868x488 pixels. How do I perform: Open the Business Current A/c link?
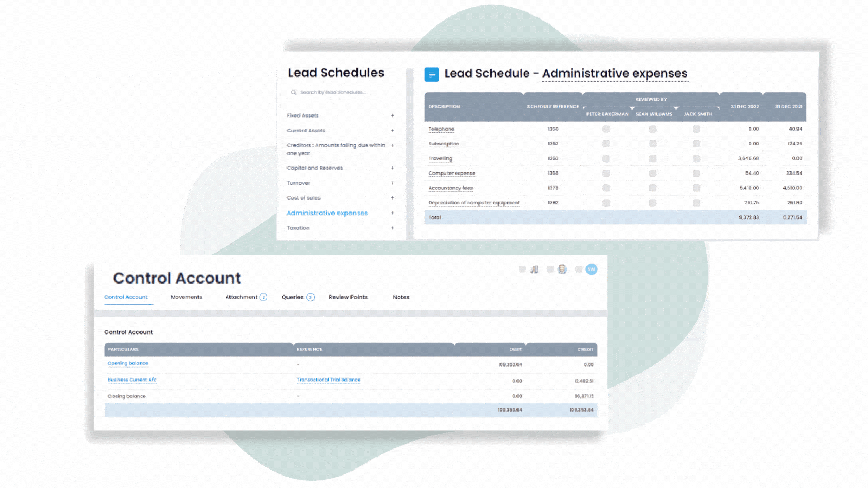pos(132,380)
